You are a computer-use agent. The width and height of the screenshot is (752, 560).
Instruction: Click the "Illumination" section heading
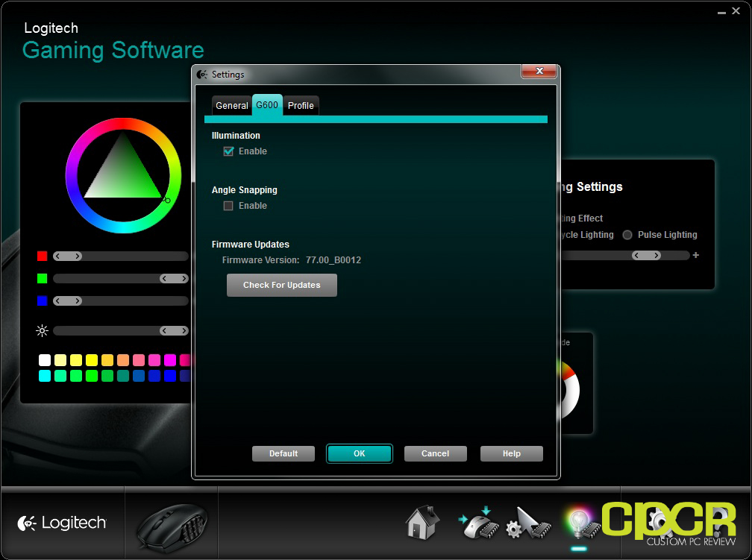point(236,136)
